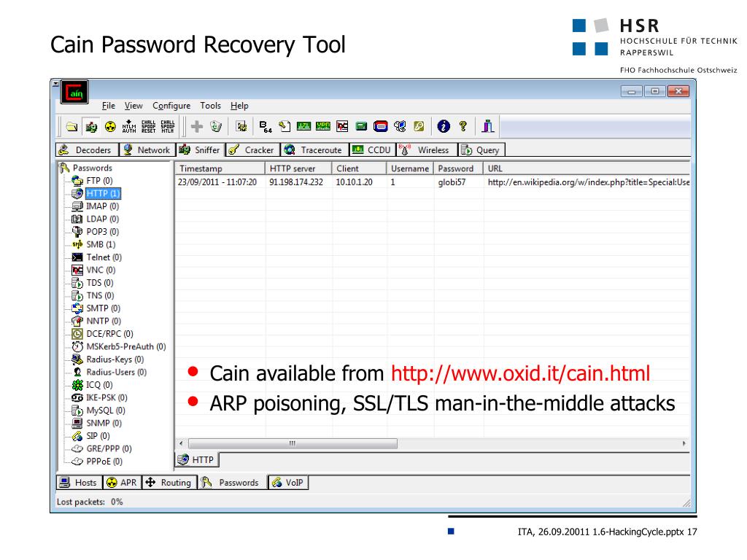
Task: Click the VPN client password decoder icon
Action: click(322, 126)
